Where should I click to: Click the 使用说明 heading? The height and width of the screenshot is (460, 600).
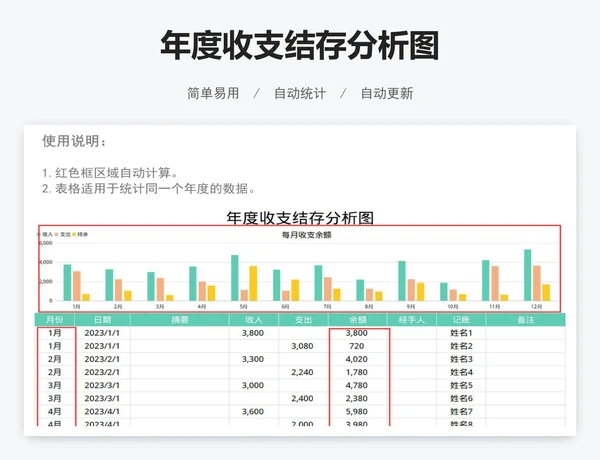[74, 141]
